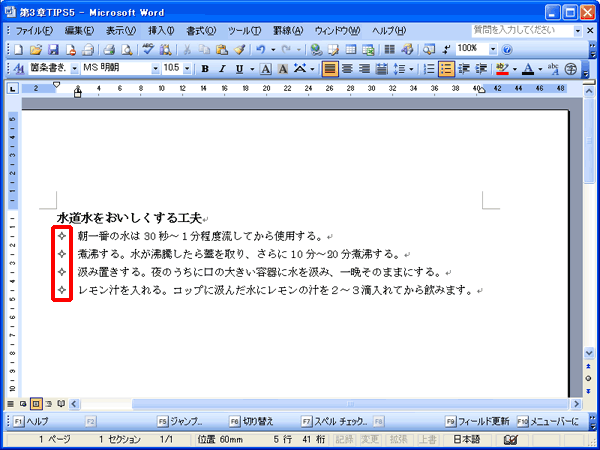
Task: Open the ファイル(F) menu
Action: coord(34,31)
